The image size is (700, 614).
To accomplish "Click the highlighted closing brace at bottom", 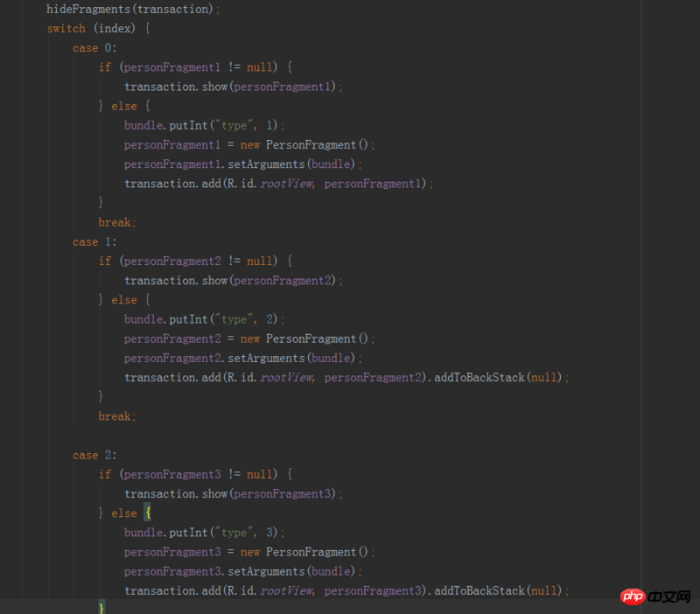I will [x=101, y=607].
